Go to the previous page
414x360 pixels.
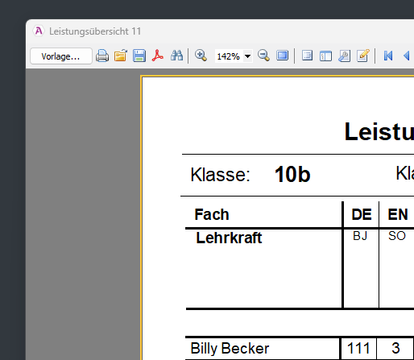[x=406, y=56]
